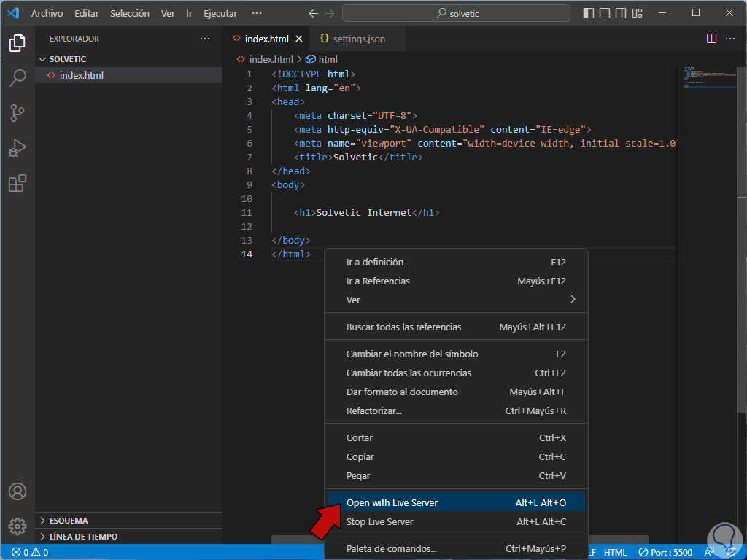The height and width of the screenshot is (560, 747).
Task: Choose Stop Live Server from context menu
Action: tap(379, 521)
